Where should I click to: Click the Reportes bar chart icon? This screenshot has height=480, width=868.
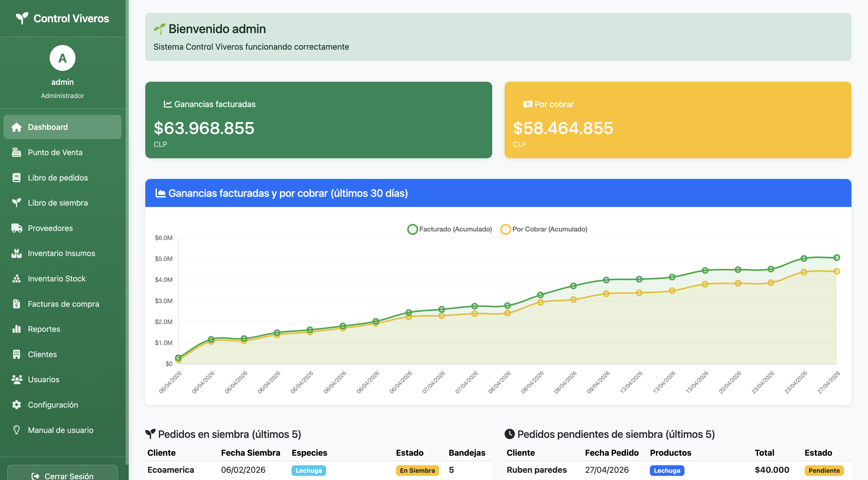click(x=17, y=329)
